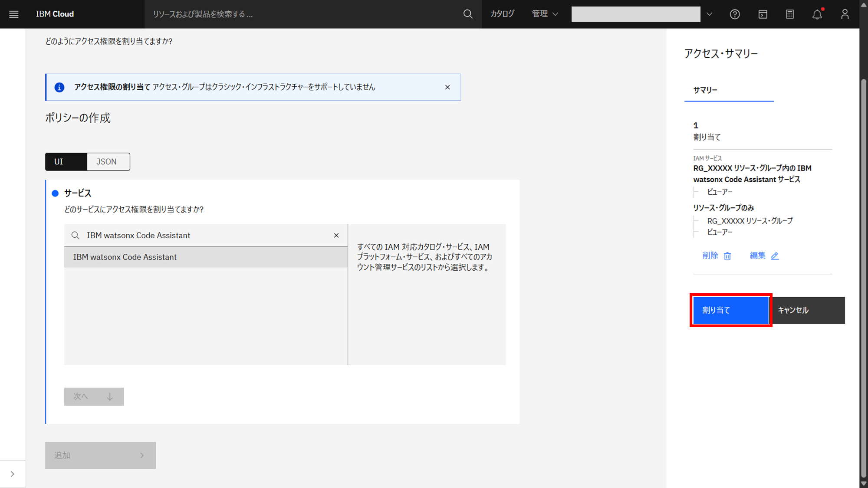Dismiss the access assignment info banner
Screen dimensions: 868x488
(x=447, y=87)
